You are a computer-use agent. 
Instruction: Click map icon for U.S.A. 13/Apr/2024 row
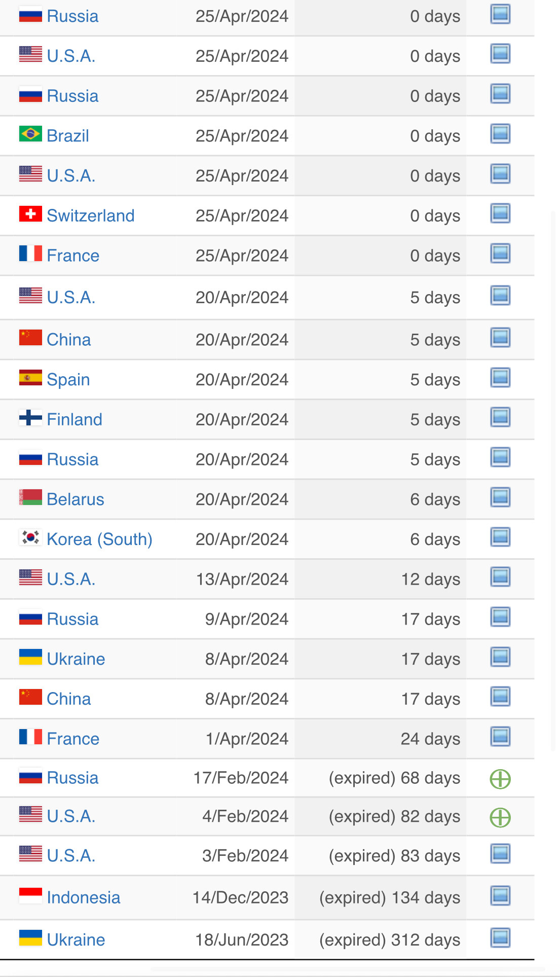500,577
